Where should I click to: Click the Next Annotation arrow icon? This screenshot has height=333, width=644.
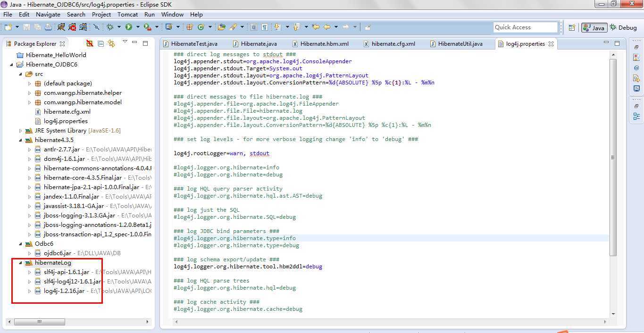click(x=277, y=27)
